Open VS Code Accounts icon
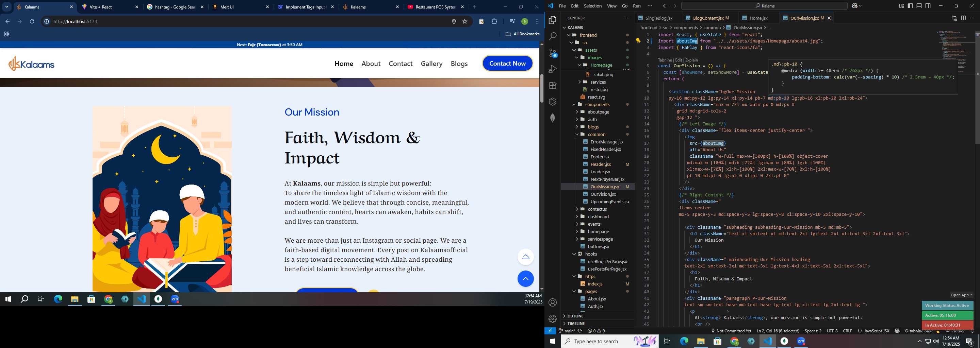This screenshot has width=980, height=348. tap(552, 302)
